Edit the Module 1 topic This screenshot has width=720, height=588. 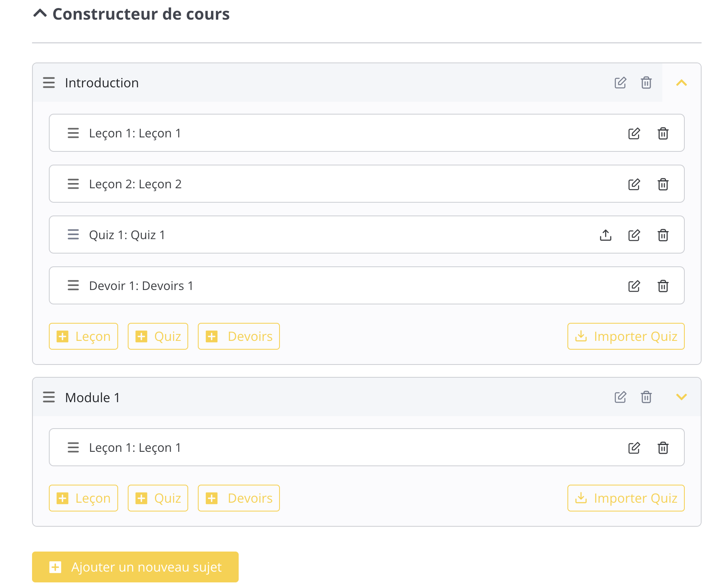[620, 397]
